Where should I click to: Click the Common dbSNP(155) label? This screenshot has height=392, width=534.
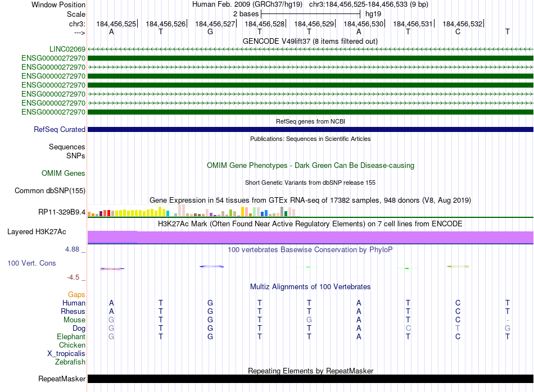pos(50,190)
